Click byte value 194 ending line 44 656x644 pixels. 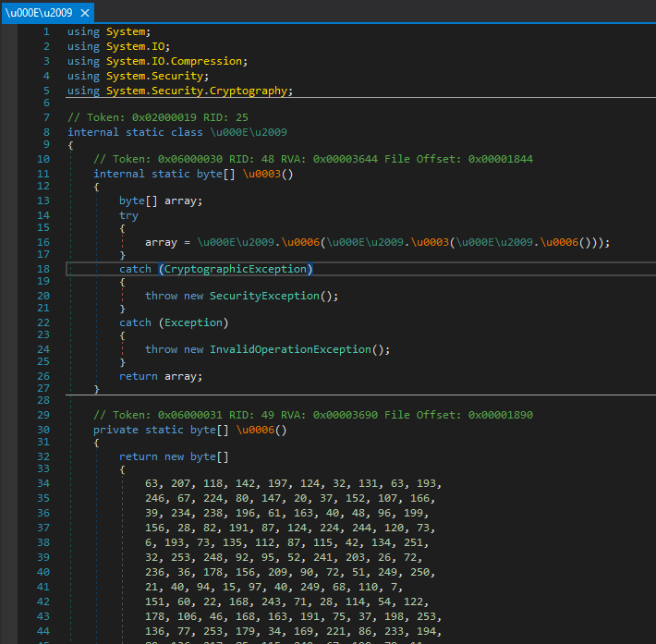(x=426, y=631)
